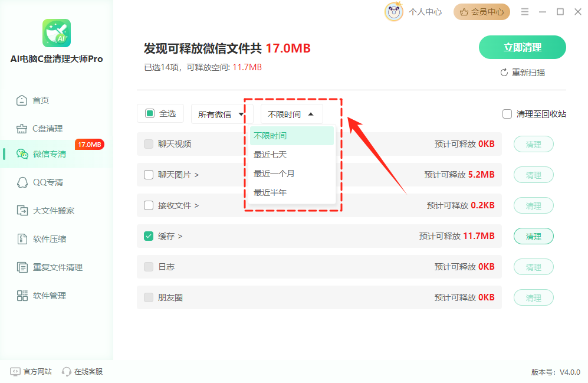
Task: Open 大文件搬家 in the sidebar
Action: coord(54,211)
